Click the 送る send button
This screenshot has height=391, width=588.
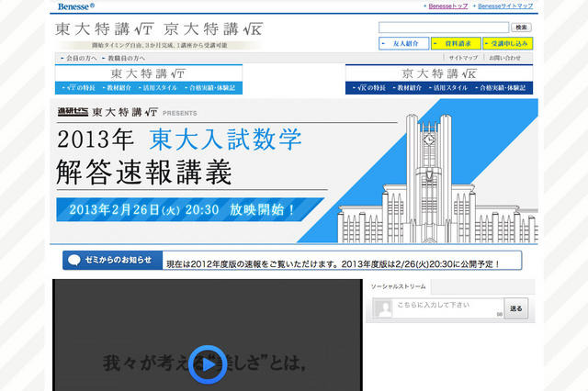(516, 308)
